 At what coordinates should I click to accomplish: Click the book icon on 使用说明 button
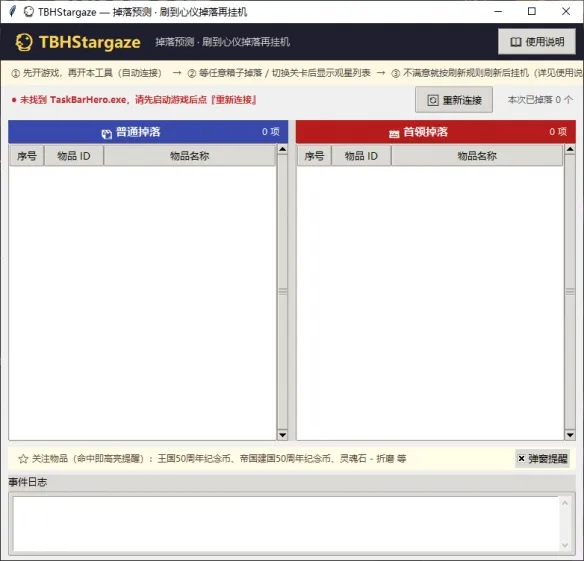515,42
